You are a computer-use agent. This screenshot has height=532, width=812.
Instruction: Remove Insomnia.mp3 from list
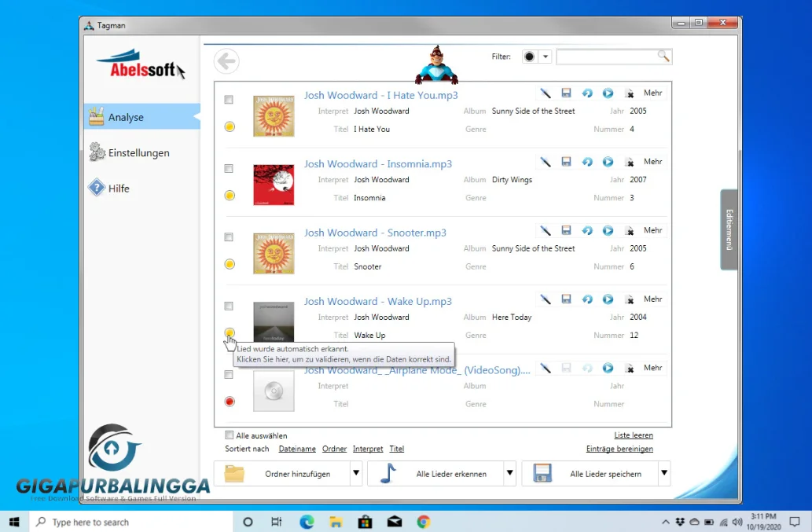629,163
